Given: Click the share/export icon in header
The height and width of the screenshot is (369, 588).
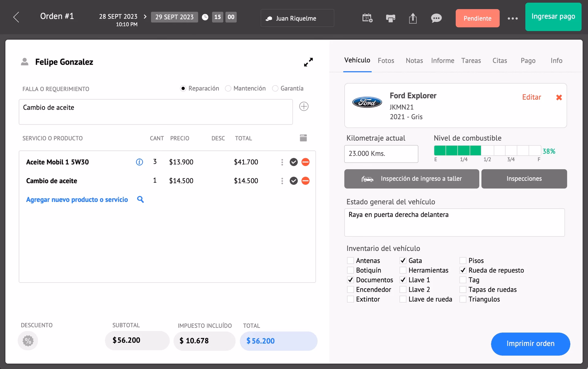Looking at the screenshot, I should click(x=413, y=18).
